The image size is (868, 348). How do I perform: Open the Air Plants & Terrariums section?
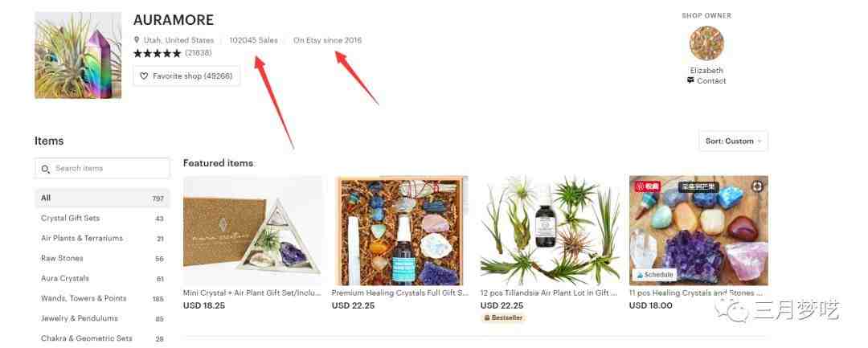102,238
